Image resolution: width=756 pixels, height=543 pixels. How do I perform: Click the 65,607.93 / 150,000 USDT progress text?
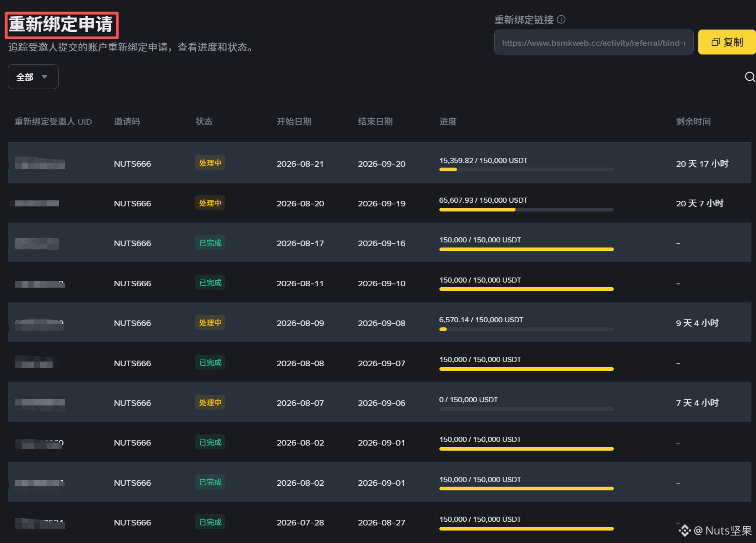coord(483,200)
